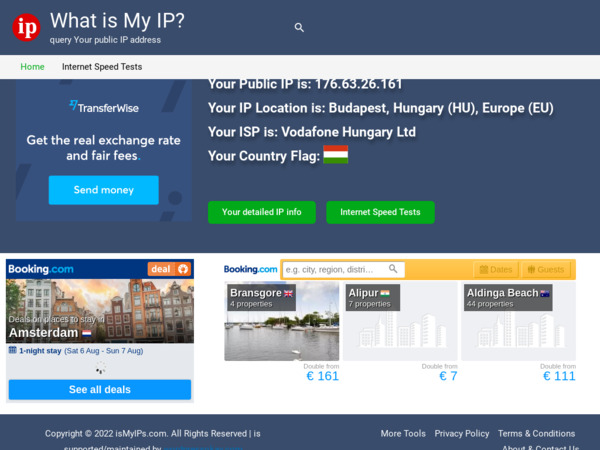Click the red ip site logo
The height and width of the screenshot is (450, 600).
(26, 27)
